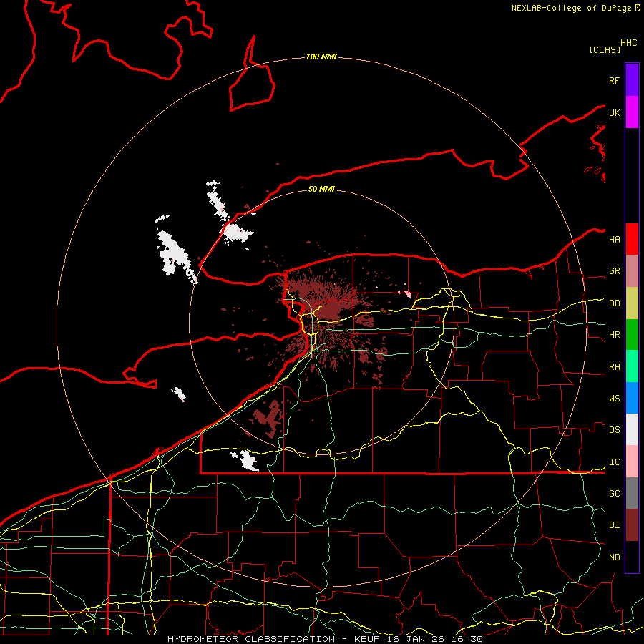The image size is (644, 644).
Task: Click the 'HR' legend label
Action: [x=614, y=335]
